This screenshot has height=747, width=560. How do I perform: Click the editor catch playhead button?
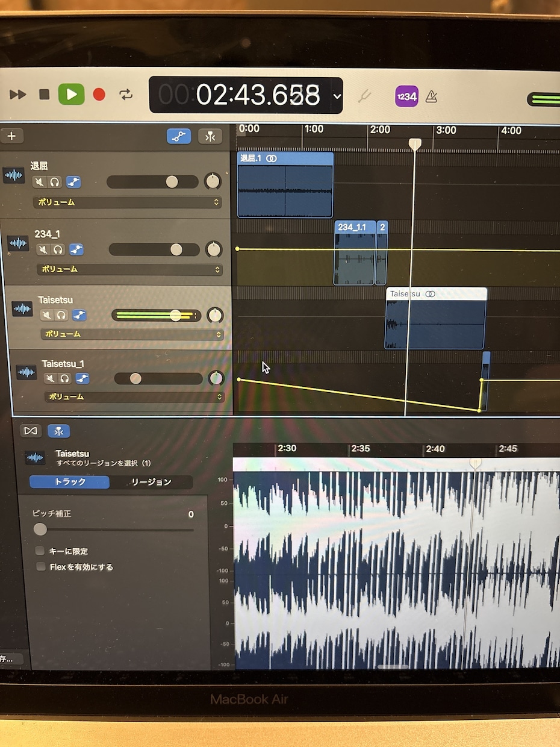pos(58,431)
